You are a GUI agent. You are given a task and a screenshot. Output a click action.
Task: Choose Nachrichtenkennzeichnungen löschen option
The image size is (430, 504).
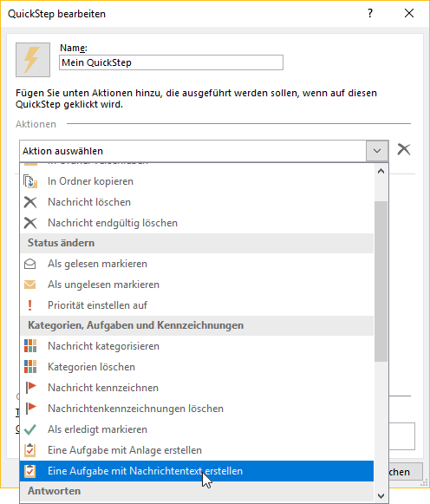(197, 409)
